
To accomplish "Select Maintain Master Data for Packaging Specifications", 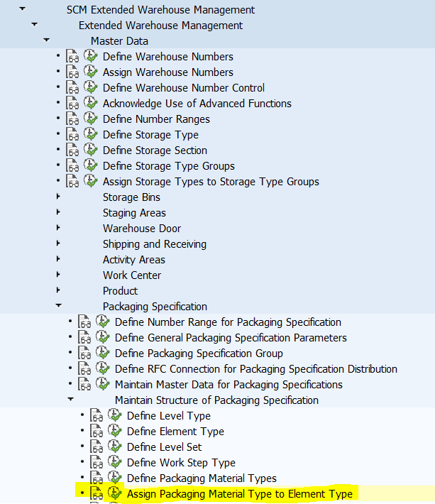I will [228, 385].
